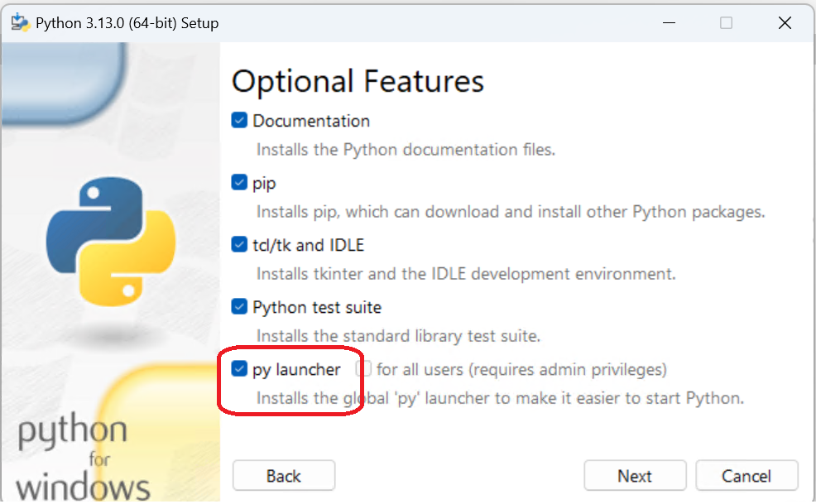
Task: Click the Python documentation files description text
Action: pyautogui.click(x=406, y=150)
